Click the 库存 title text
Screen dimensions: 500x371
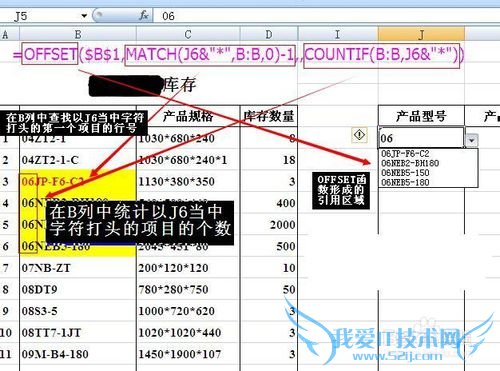(x=180, y=85)
